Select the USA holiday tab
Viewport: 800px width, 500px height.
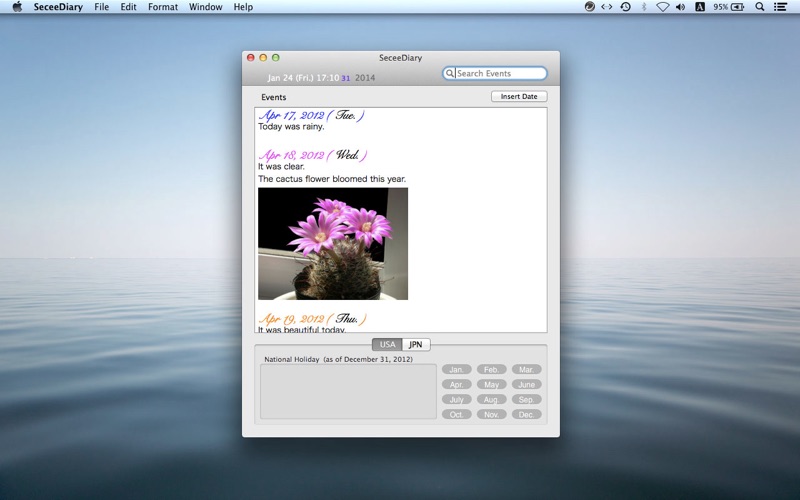click(x=387, y=344)
